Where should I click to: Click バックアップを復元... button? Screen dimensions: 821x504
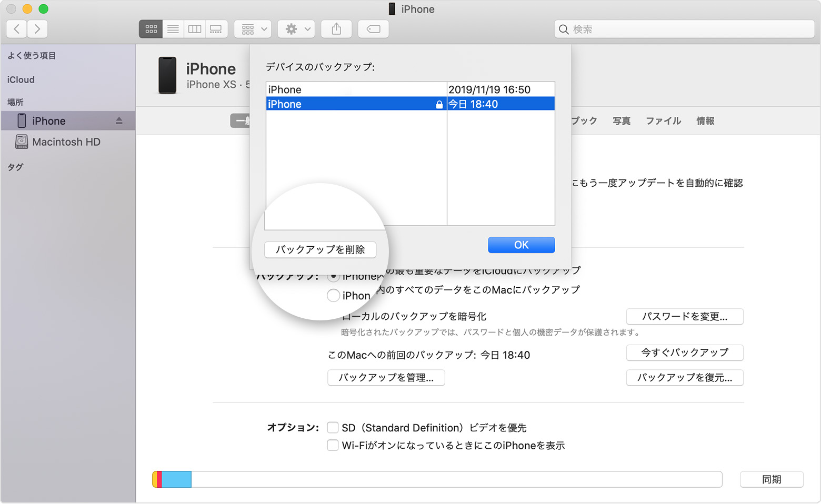tap(685, 378)
